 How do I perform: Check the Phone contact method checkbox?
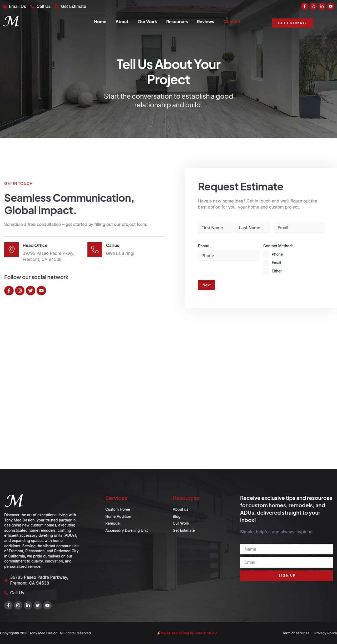(266, 254)
